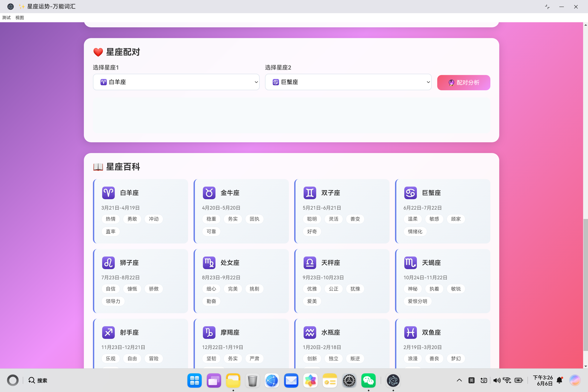Click the Gemini symbol icon in 双子座 card

pos(310,193)
